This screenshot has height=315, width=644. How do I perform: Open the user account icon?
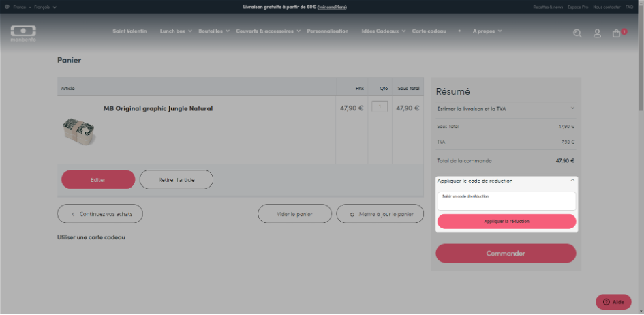click(x=597, y=33)
